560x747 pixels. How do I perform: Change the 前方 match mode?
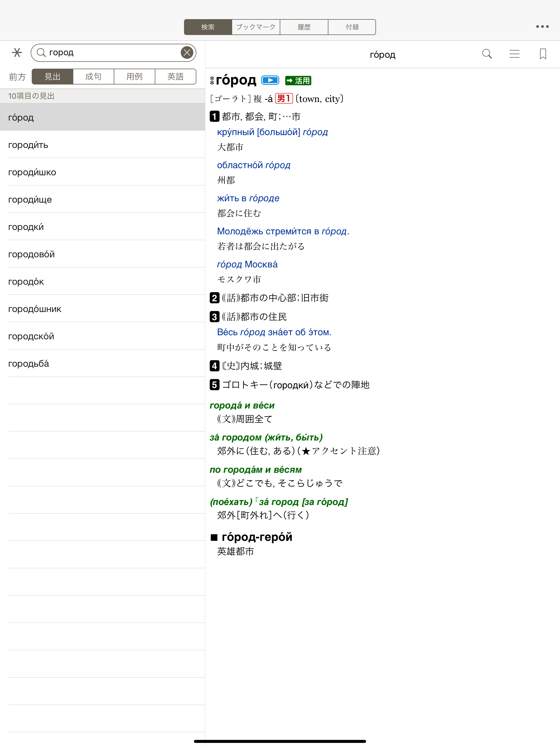[x=17, y=77]
